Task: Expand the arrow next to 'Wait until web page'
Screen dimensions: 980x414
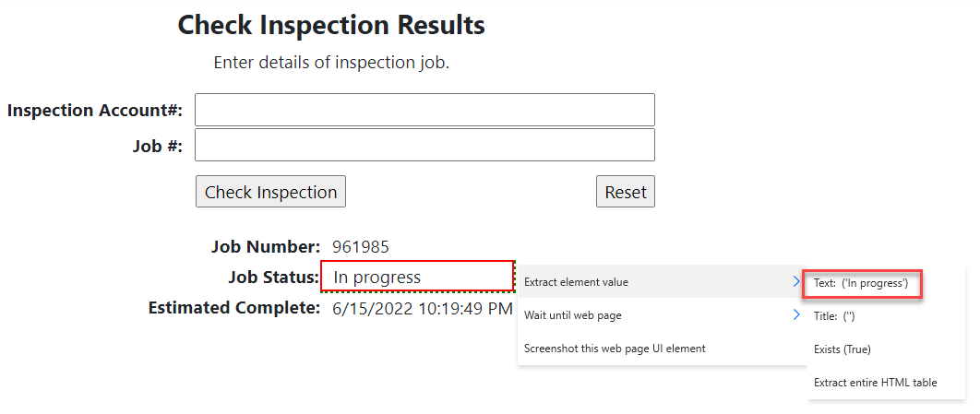Action: 796,315
